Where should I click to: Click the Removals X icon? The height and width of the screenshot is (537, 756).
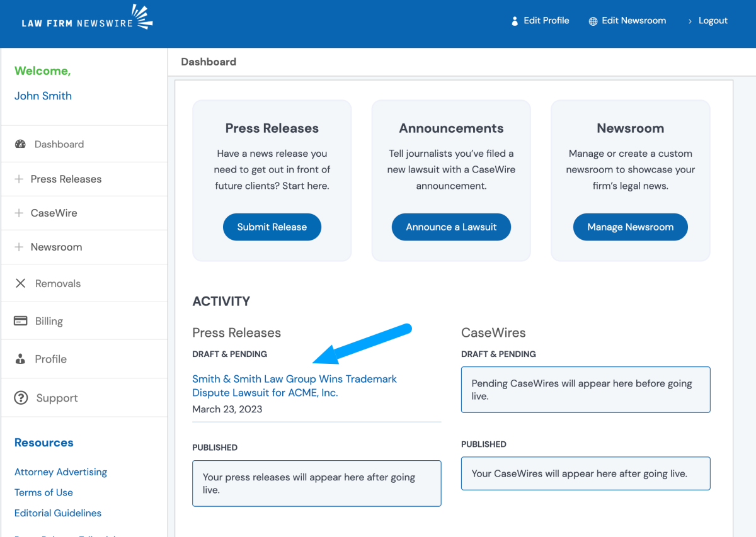[20, 283]
